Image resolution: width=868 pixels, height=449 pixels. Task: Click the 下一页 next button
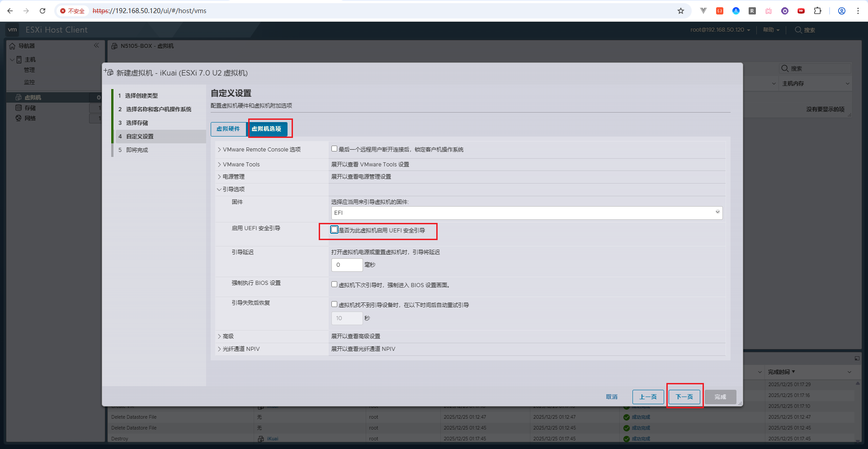coord(684,397)
